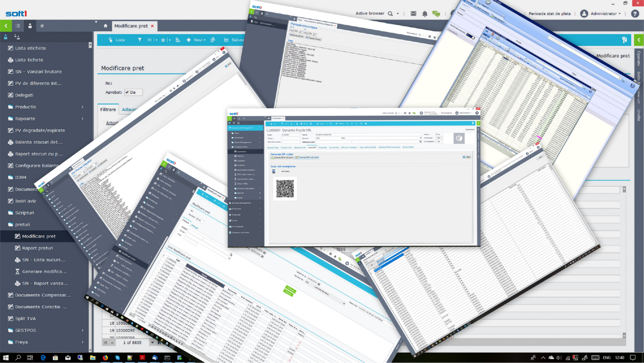
Task: Select the single-person icon below sidebar tabs
Action: [x=6, y=37]
